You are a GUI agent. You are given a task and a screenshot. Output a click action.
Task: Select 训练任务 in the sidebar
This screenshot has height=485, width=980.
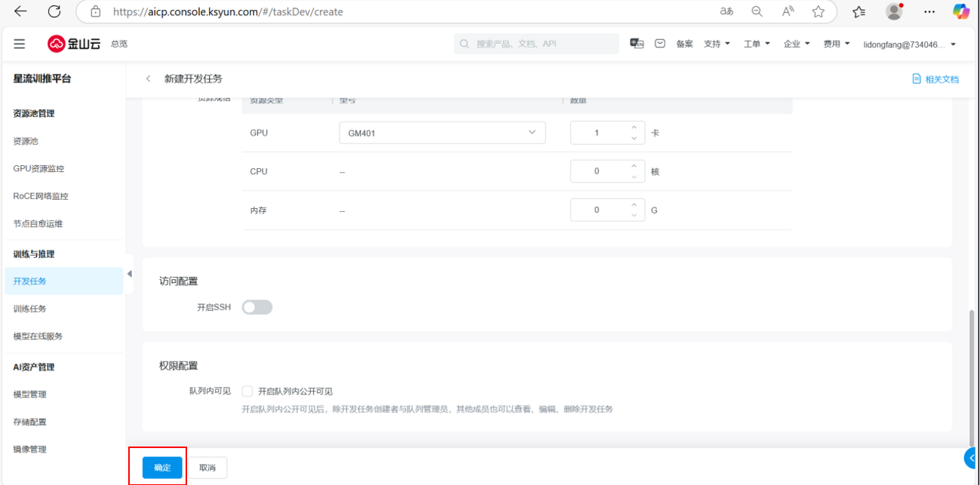[30, 308]
